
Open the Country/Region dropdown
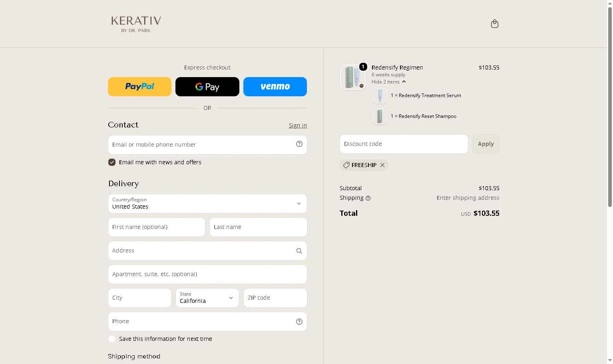tap(207, 204)
